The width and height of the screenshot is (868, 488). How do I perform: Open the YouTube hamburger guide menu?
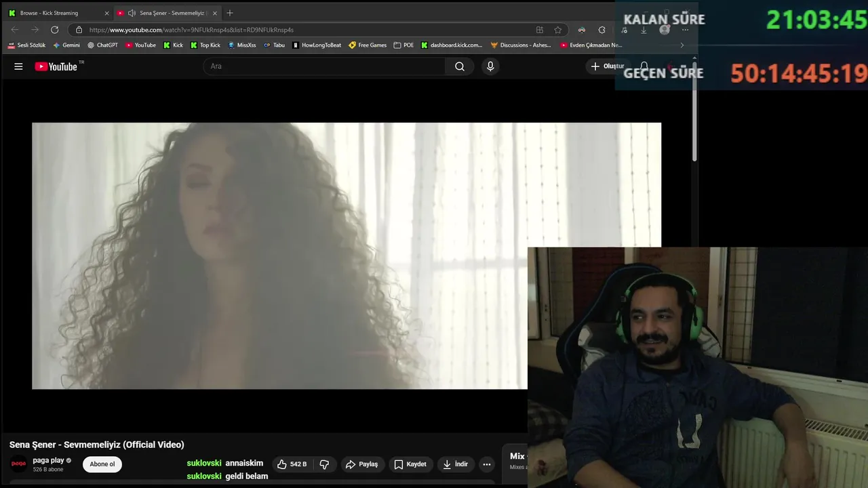[x=18, y=66]
